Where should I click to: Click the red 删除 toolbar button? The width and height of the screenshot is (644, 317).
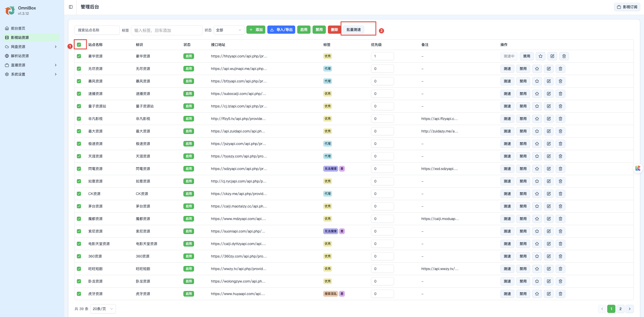pos(335,30)
